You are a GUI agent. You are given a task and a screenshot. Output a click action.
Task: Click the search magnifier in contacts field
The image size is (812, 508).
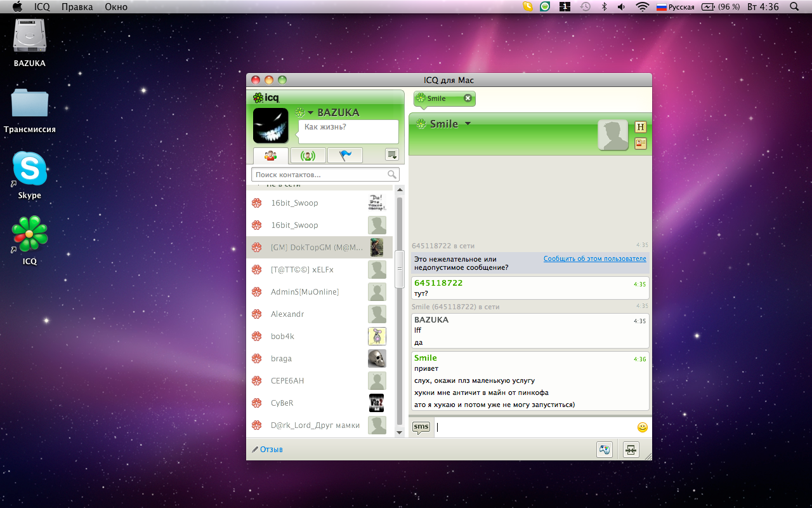tap(392, 175)
